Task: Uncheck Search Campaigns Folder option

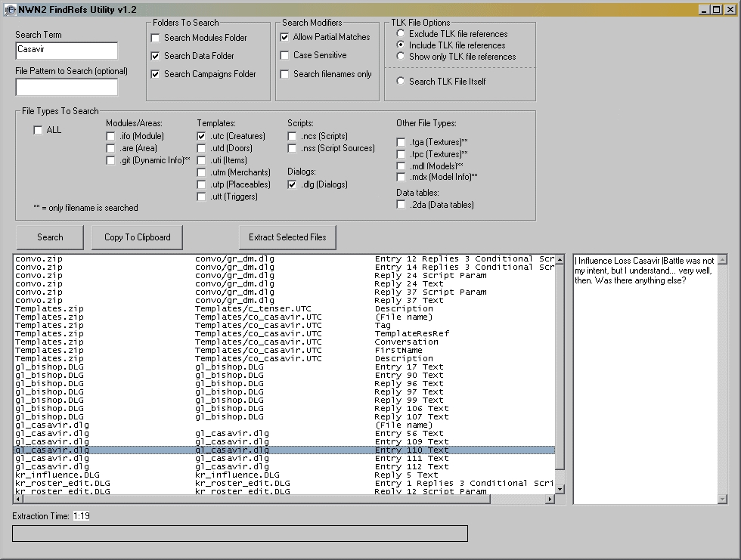Action: tap(156, 74)
